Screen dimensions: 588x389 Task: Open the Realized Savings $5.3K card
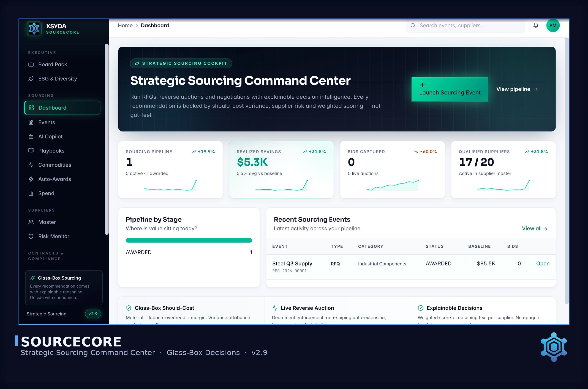pos(281,170)
